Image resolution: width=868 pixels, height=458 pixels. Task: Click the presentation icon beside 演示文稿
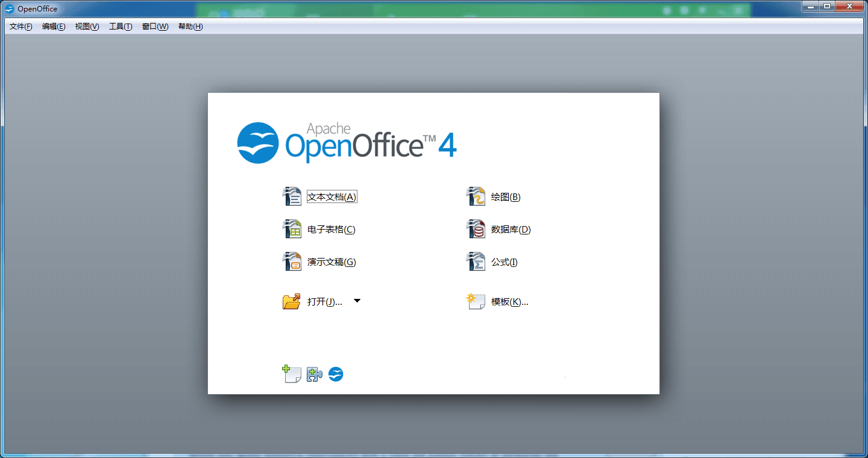(292, 262)
